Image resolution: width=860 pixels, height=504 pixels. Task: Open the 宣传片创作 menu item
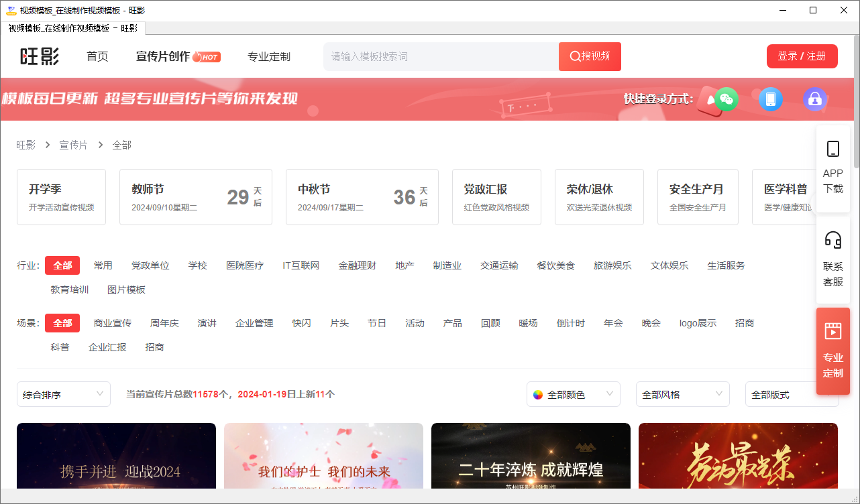pyautogui.click(x=164, y=57)
